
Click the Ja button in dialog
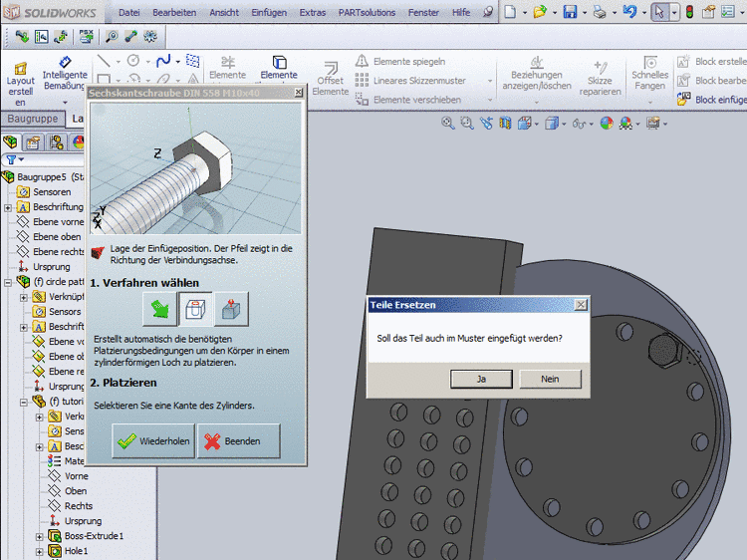[x=481, y=379]
